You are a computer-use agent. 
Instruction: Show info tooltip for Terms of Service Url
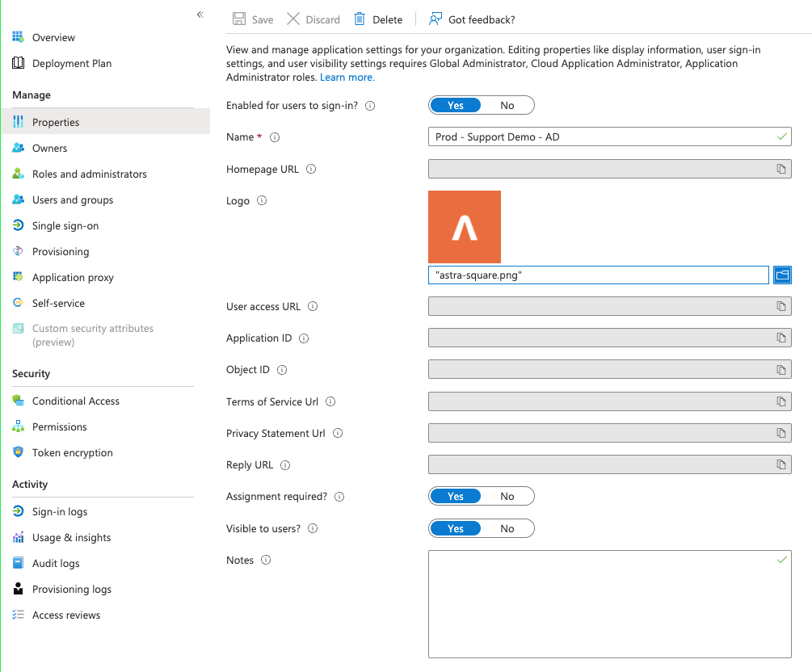click(x=330, y=401)
